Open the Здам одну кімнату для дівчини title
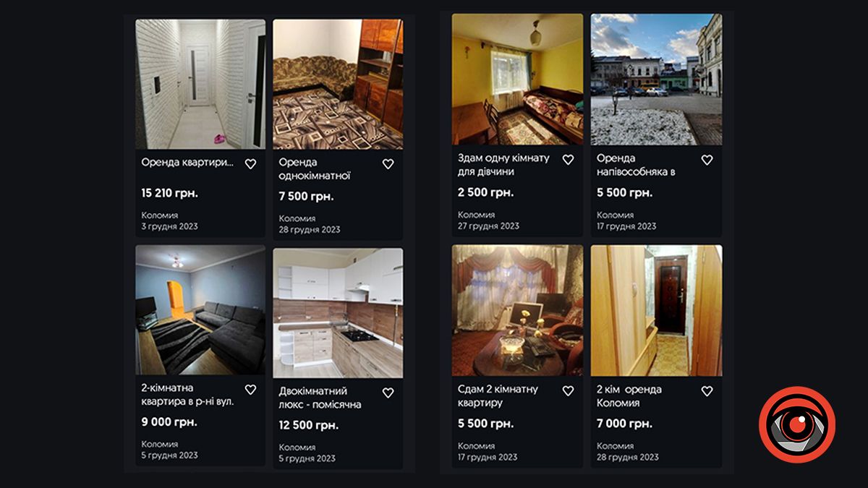The height and width of the screenshot is (488, 868). [x=503, y=165]
